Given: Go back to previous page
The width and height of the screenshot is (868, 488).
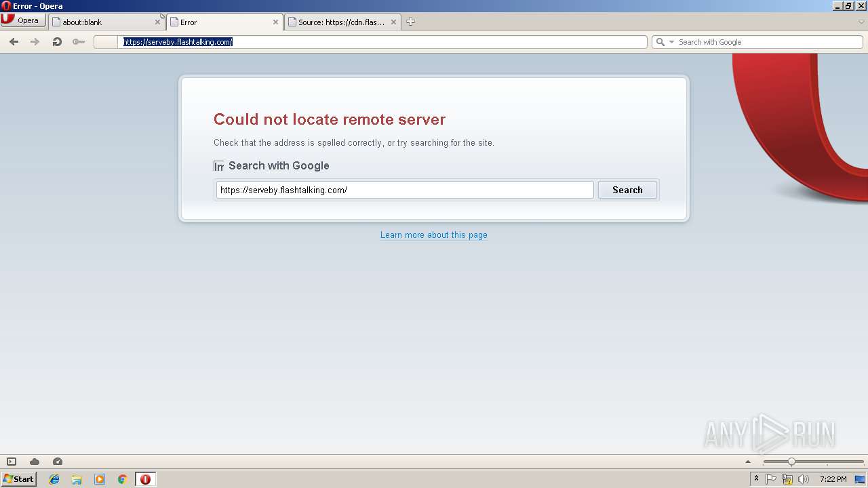Looking at the screenshot, I should (14, 42).
